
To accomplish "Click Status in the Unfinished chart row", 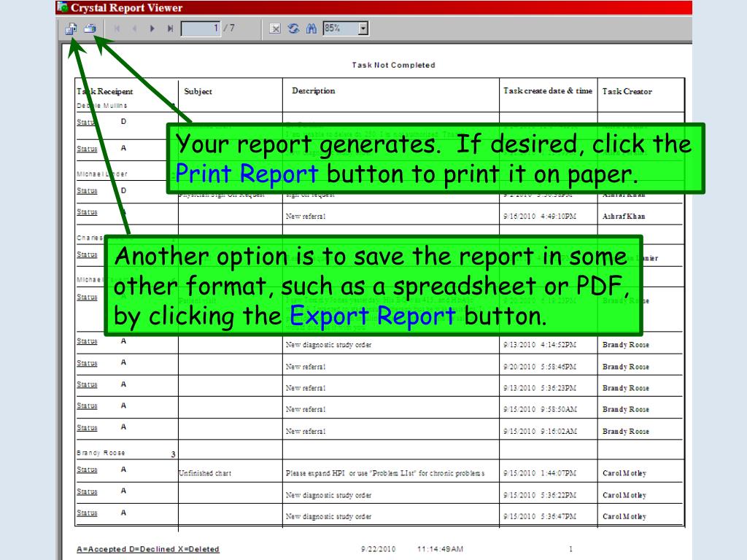I will pos(87,470).
